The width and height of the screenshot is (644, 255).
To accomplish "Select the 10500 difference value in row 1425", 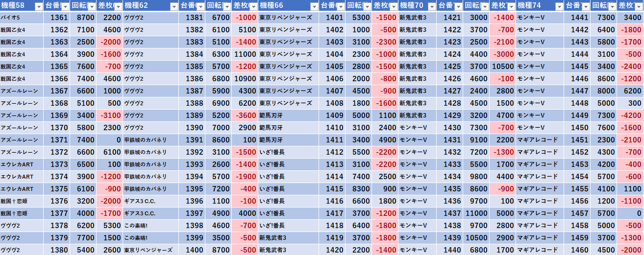I will [x=503, y=67].
